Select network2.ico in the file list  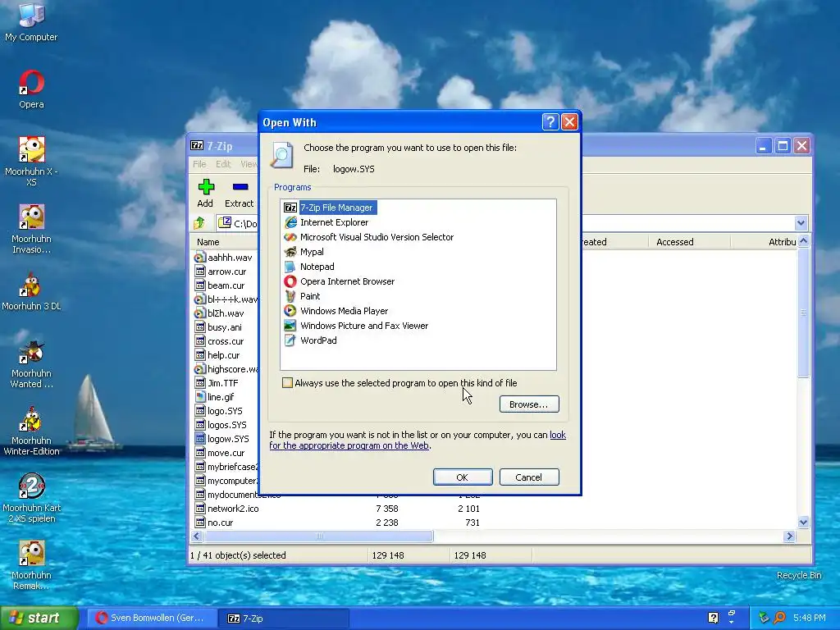coord(227,509)
